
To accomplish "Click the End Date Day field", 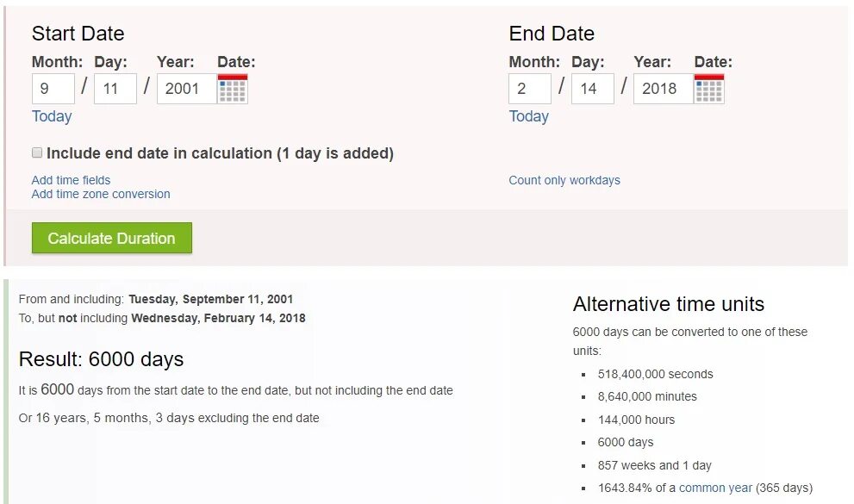I will point(592,89).
